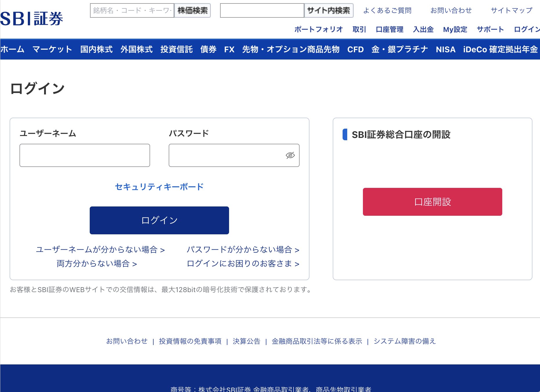540x392 pixels.
Task: Open 投資情報の免責事項 footer link
Action: click(190, 341)
